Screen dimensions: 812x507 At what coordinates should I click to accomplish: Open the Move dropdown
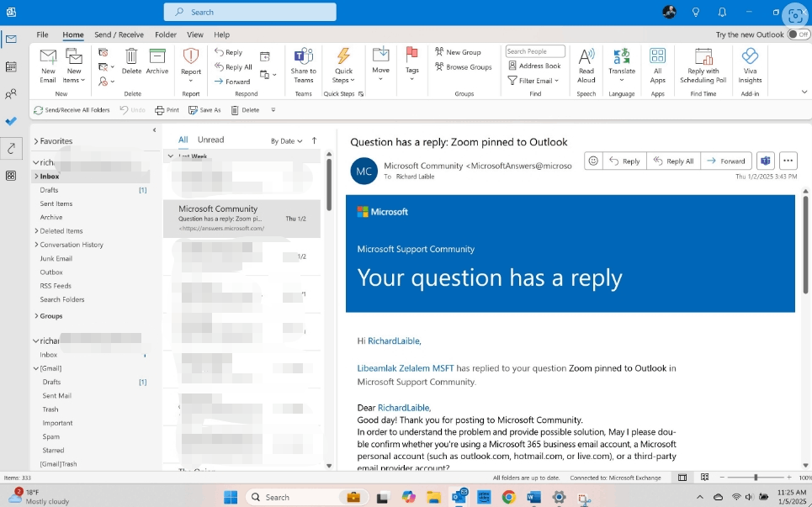[x=380, y=64]
